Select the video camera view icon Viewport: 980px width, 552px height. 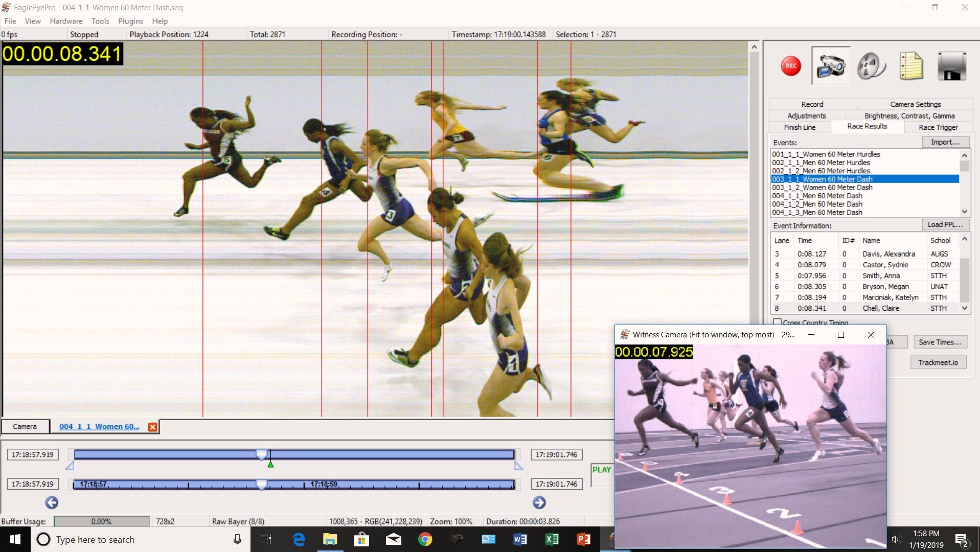point(831,66)
